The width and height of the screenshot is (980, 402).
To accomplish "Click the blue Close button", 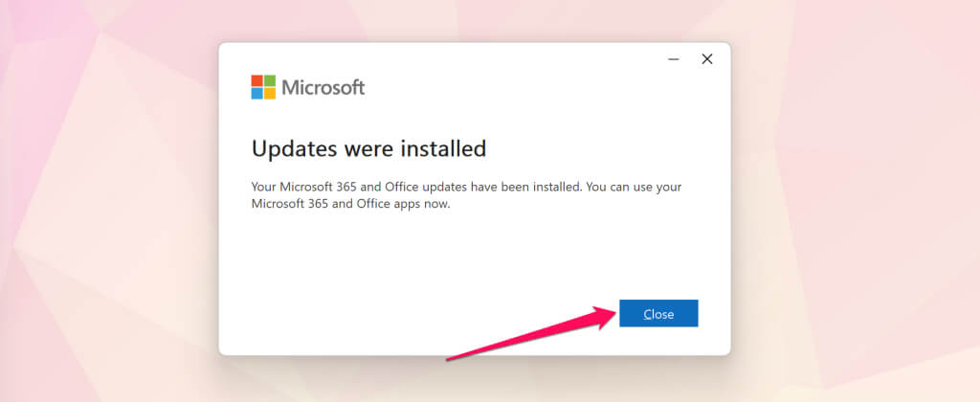I will [x=658, y=314].
